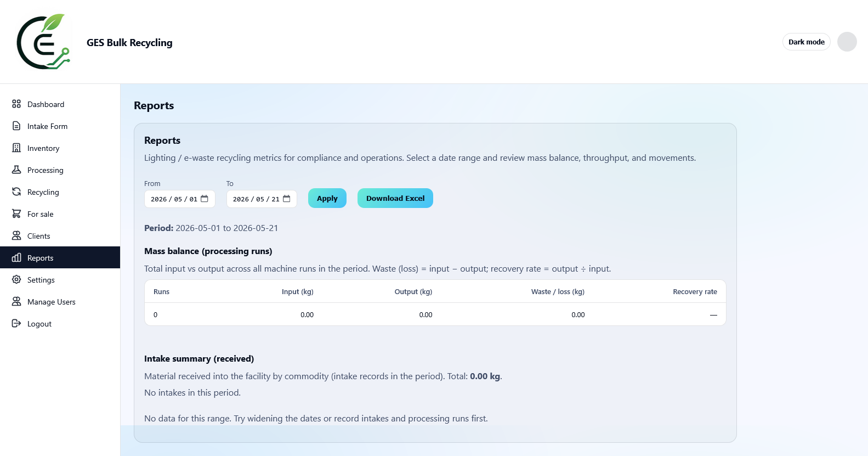Click the Waste / loss (kg) header
This screenshot has height=456, width=868.
[x=558, y=292]
